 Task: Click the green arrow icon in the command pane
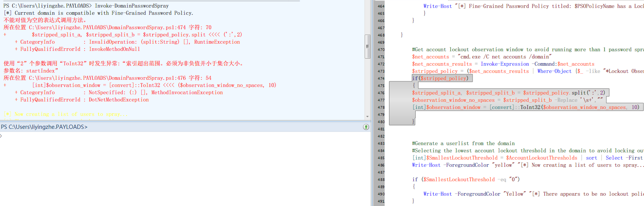click(x=366, y=127)
